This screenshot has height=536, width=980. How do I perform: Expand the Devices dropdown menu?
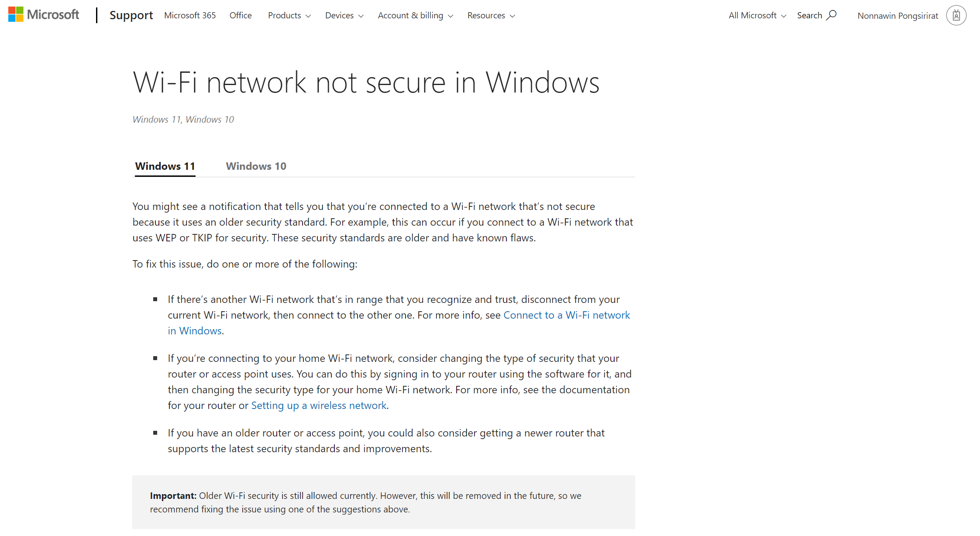(x=344, y=16)
